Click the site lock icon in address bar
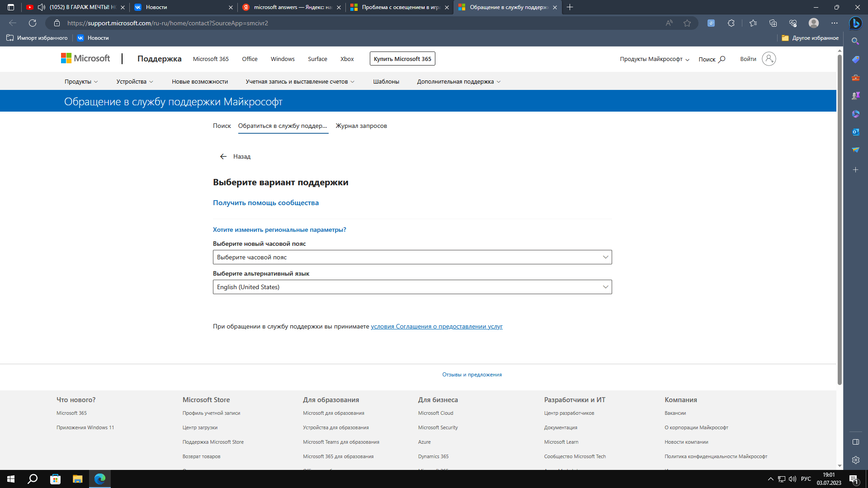Screen dimensions: 868x488 point(57,23)
